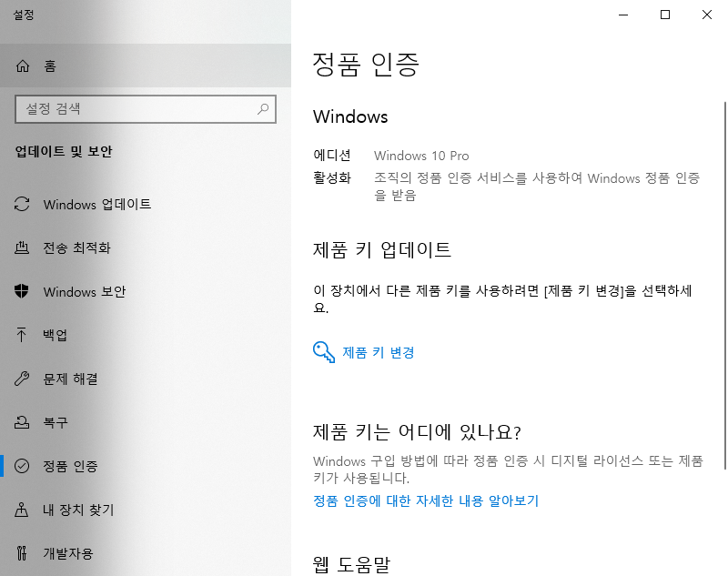Select 정품 인증 in the sidebar

click(146, 466)
